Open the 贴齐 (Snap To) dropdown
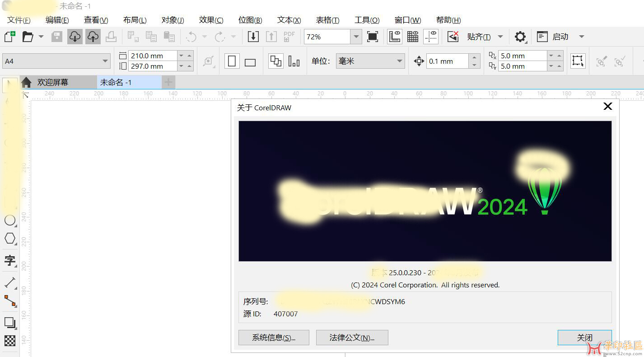The width and height of the screenshot is (644, 357). click(485, 37)
